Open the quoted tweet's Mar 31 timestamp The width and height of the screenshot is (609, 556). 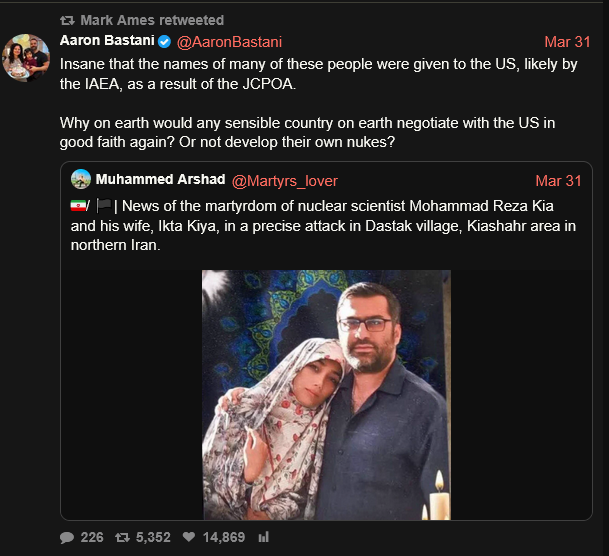[558, 181]
